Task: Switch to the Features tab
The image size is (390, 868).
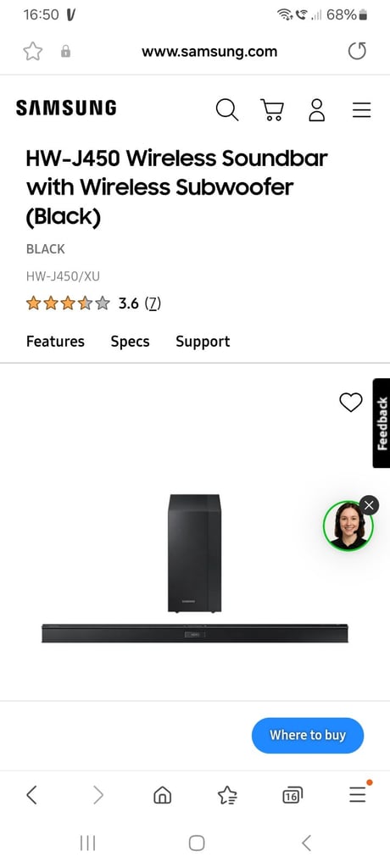Action: 55,342
